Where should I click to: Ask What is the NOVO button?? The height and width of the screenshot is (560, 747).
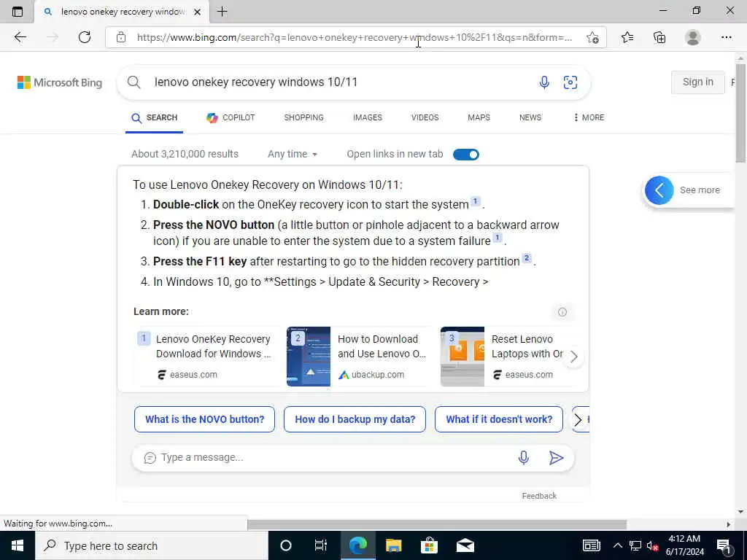pos(204,419)
